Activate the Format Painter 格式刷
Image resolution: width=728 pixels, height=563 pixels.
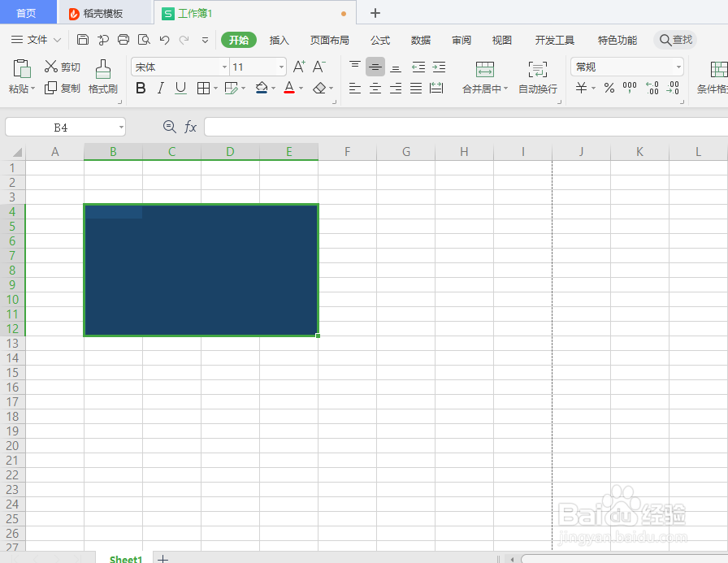[103, 76]
